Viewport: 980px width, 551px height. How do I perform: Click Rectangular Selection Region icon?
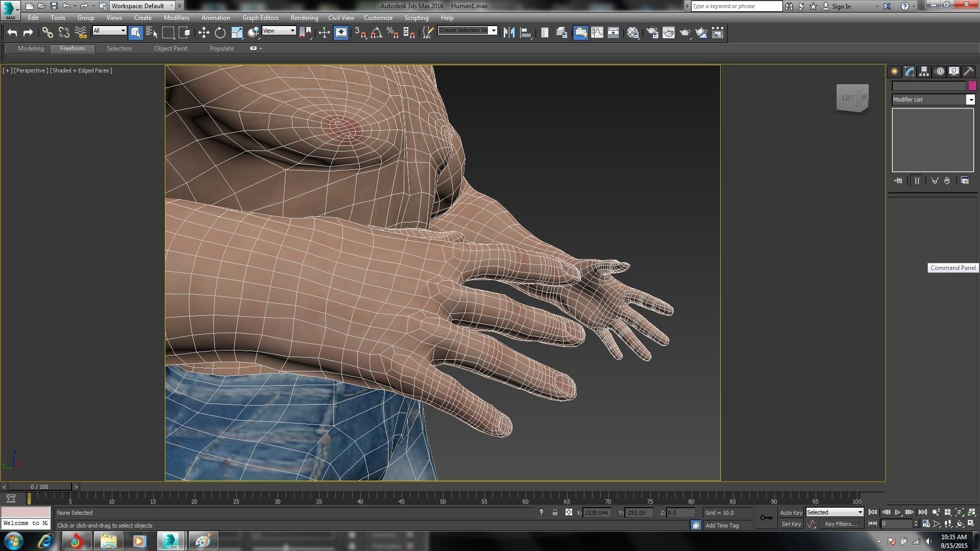tap(168, 33)
